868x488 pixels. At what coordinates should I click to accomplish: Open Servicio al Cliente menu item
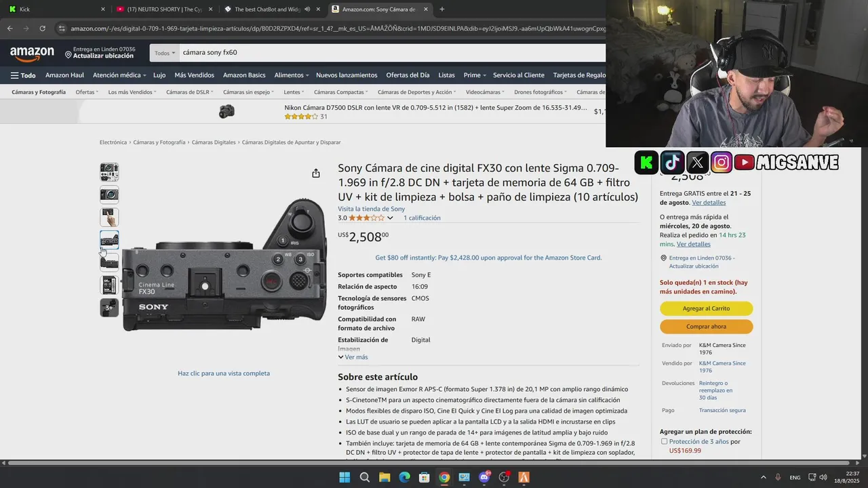pyautogui.click(x=519, y=75)
